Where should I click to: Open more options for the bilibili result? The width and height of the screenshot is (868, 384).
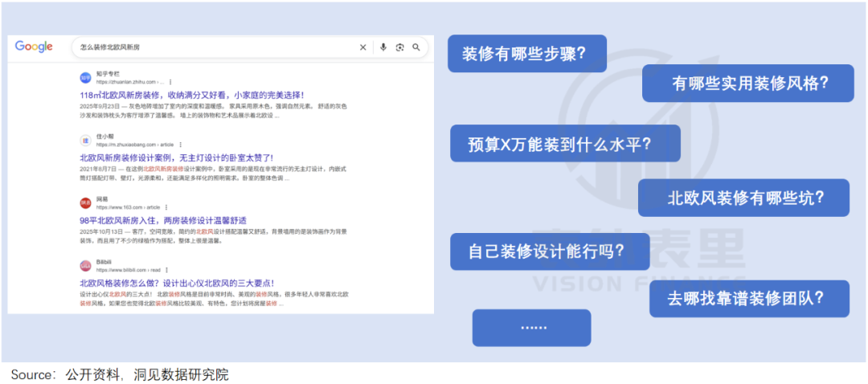pos(166,270)
